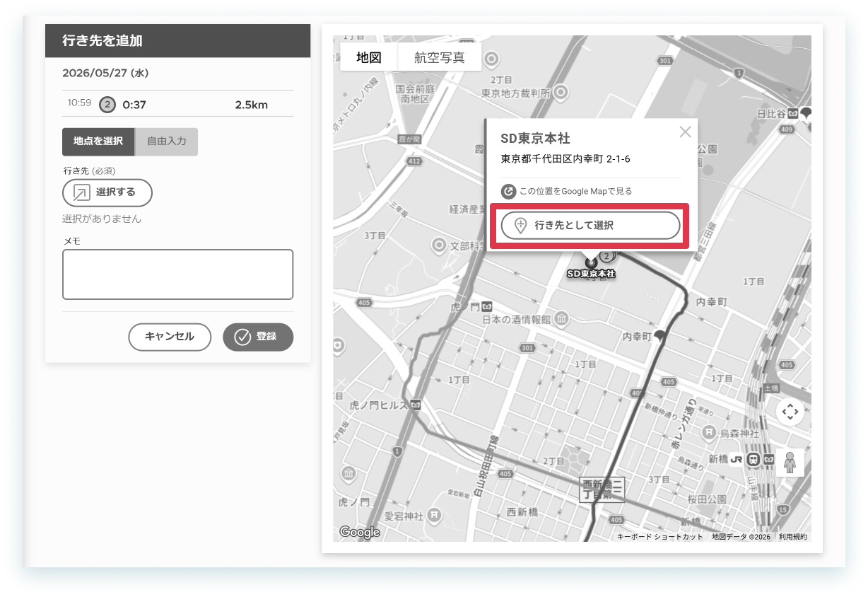Click 日比谷 station metro icon
Screen dimensions: 868x597
(x=794, y=114)
